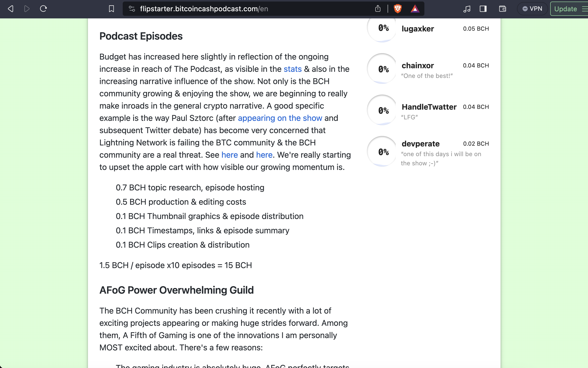Click the second 'here' link
588x368 pixels.
[264, 155]
